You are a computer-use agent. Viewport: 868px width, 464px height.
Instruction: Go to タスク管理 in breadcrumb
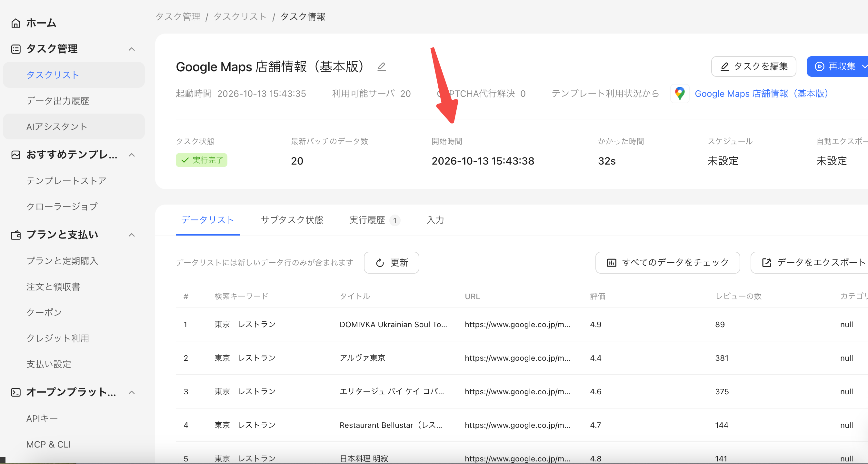pos(178,16)
